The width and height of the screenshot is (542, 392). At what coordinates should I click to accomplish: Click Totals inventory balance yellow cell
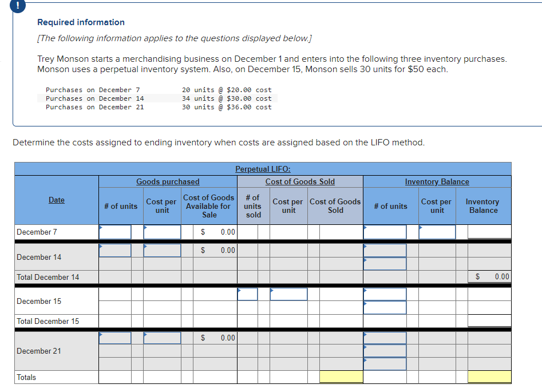pyautogui.click(x=489, y=377)
